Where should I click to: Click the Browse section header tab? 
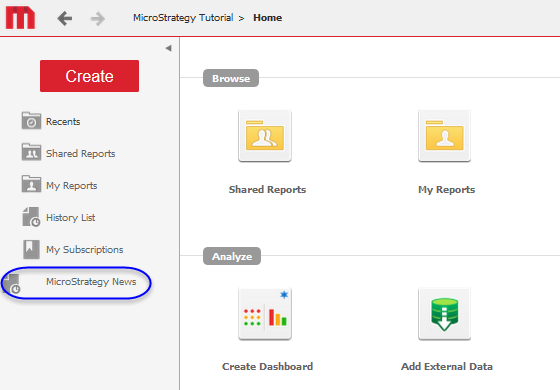[x=231, y=78]
